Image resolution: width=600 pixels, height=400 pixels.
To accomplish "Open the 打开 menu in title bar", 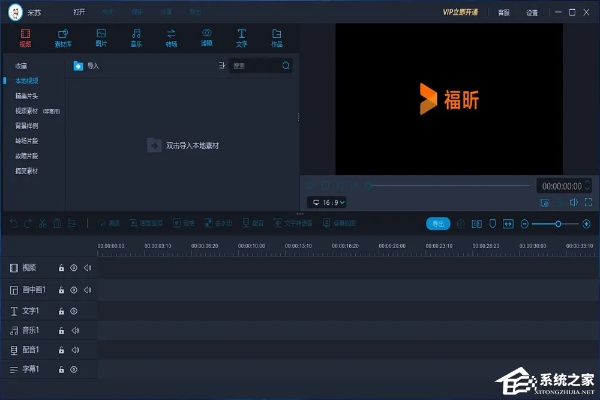I will click(79, 12).
